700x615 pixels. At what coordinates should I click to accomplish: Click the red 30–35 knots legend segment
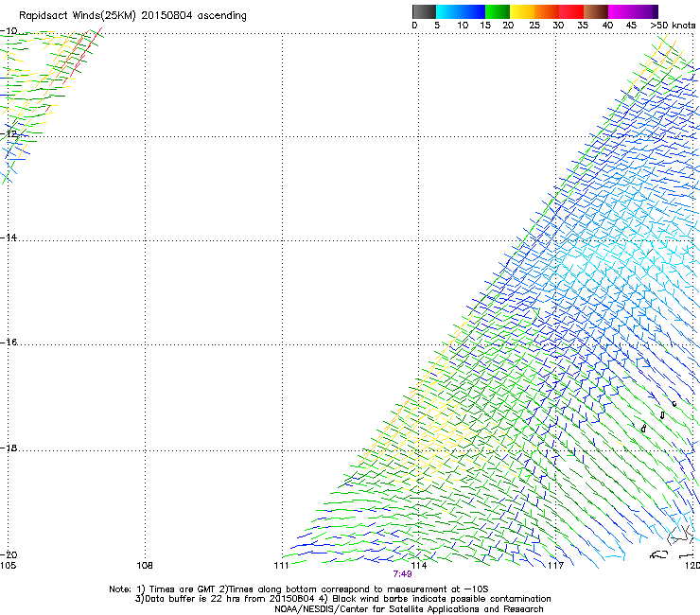(x=571, y=11)
